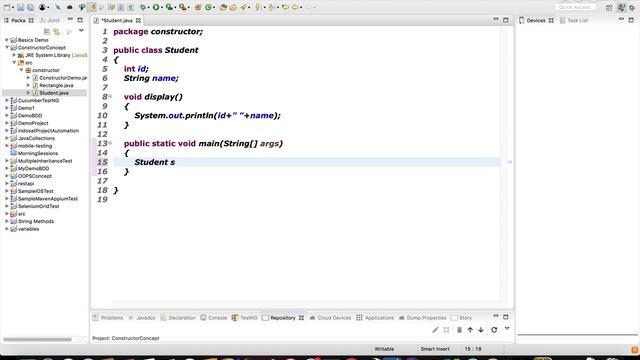Click the New Java Class icon

coord(209,7)
